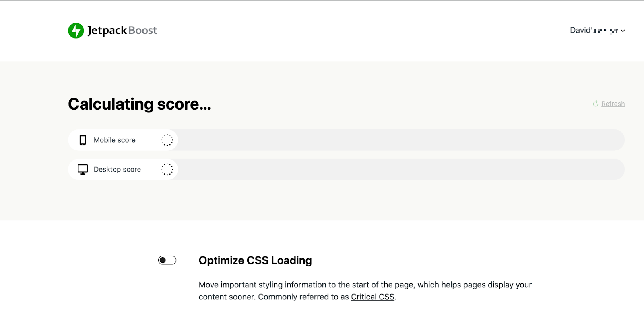Enable the Optimize CSS Loading toggle
Image resolution: width=644 pixels, height=316 pixels.
[x=167, y=260]
